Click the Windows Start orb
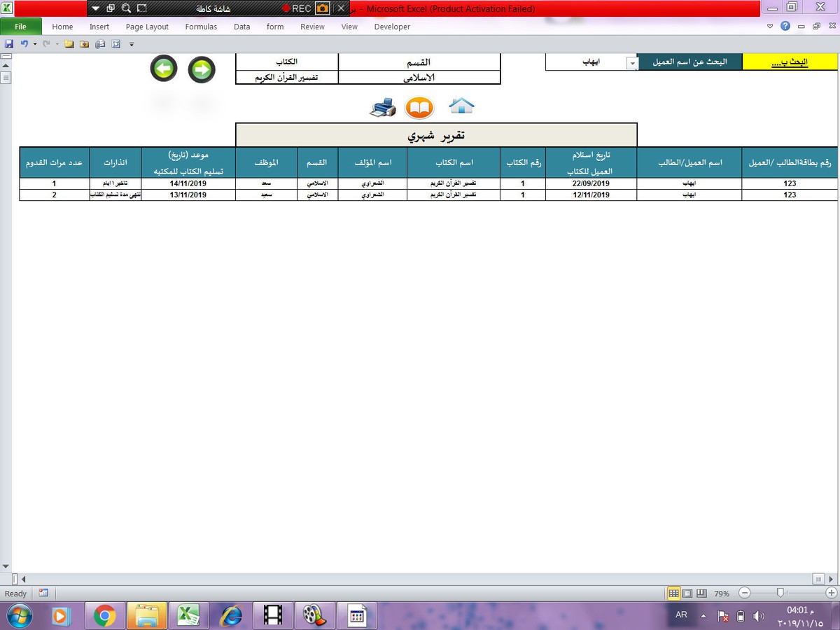Screen dimensions: 840x630 pos(19,616)
